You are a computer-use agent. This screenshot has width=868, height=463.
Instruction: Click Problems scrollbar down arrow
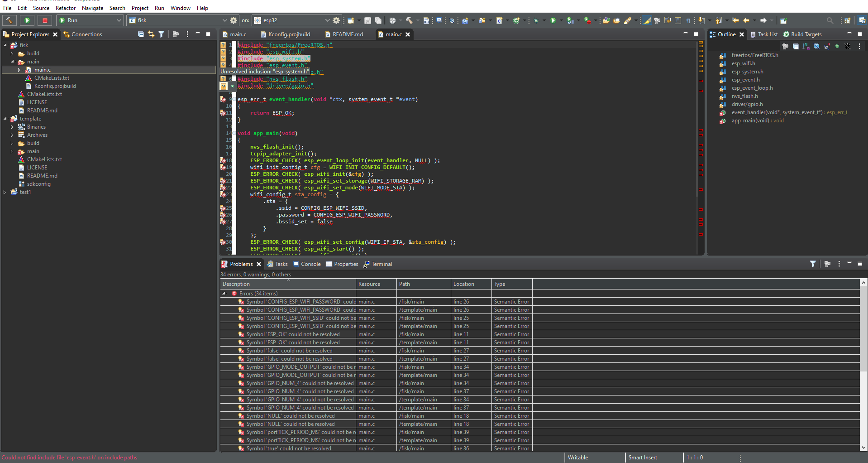[x=863, y=448]
